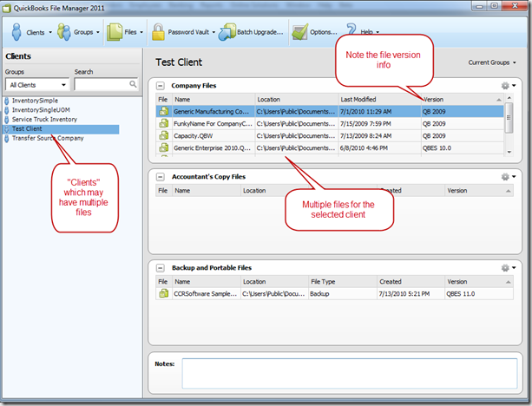Image resolution: width=532 pixels, height=406 pixels.
Task: Open the Password Vault dropdown arrow
Action: pos(213,33)
